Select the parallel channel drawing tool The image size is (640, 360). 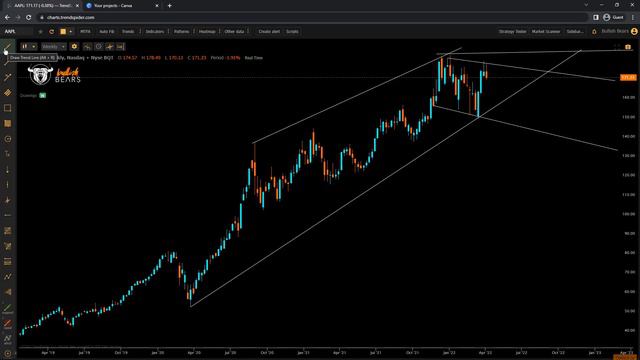(7, 93)
